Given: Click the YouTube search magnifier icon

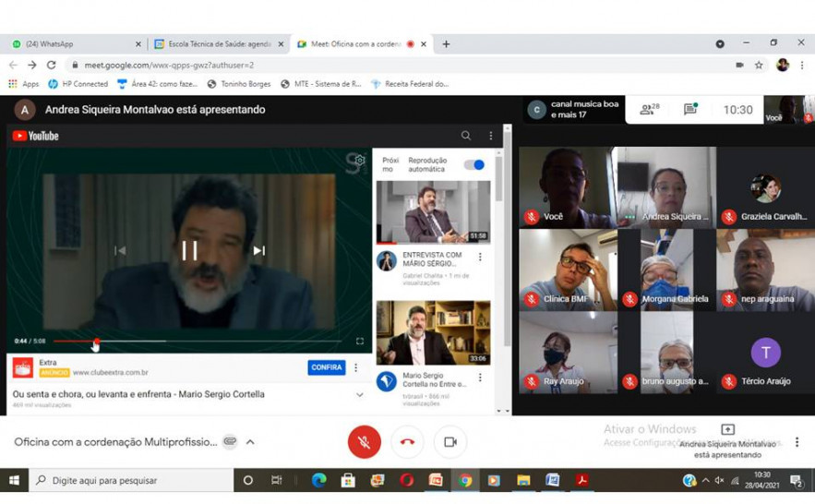Looking at the screenshot, I should pyautogui.click(x=466, y=136).
